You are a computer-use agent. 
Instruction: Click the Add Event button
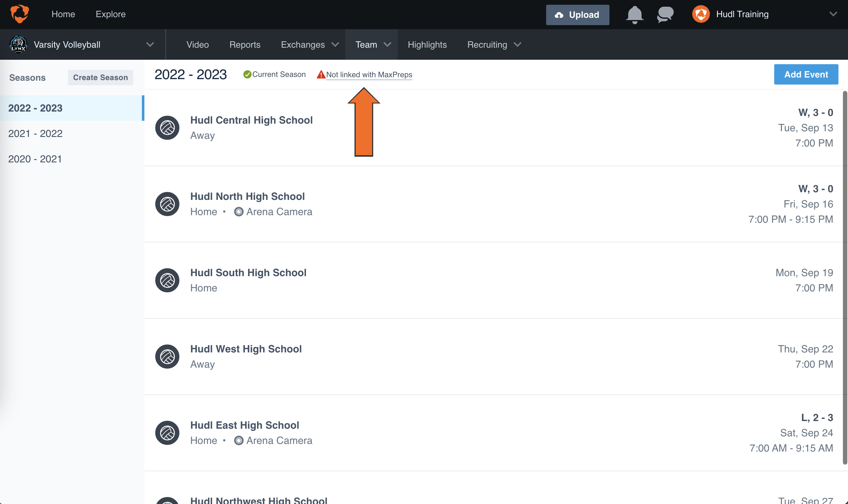806,74
